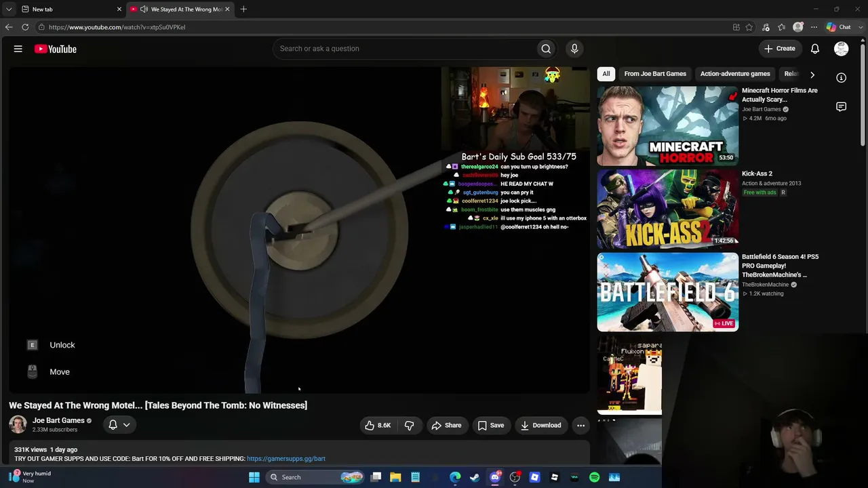Open the browser sidebar info icon
Image resolution: width=868 pixels, height=488 pixels.
[842, 78]
